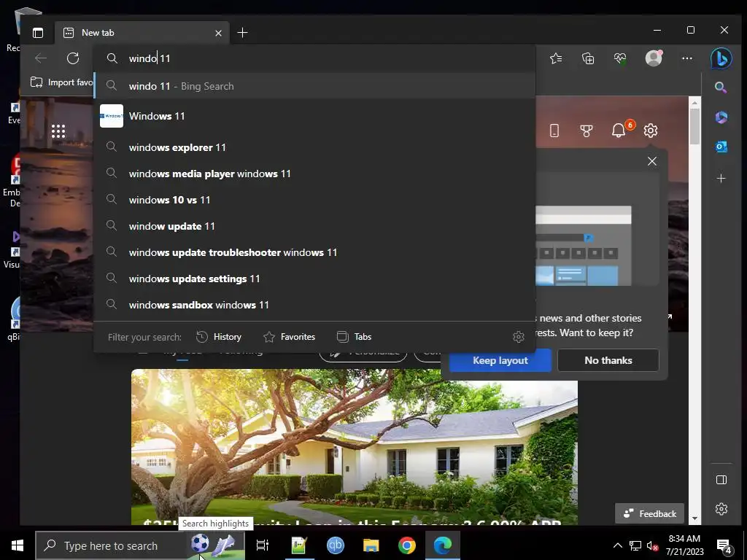Viewport: 747px width, 560px height.
Task: Open Browser essentials heart icon
Action: (620, 58)
